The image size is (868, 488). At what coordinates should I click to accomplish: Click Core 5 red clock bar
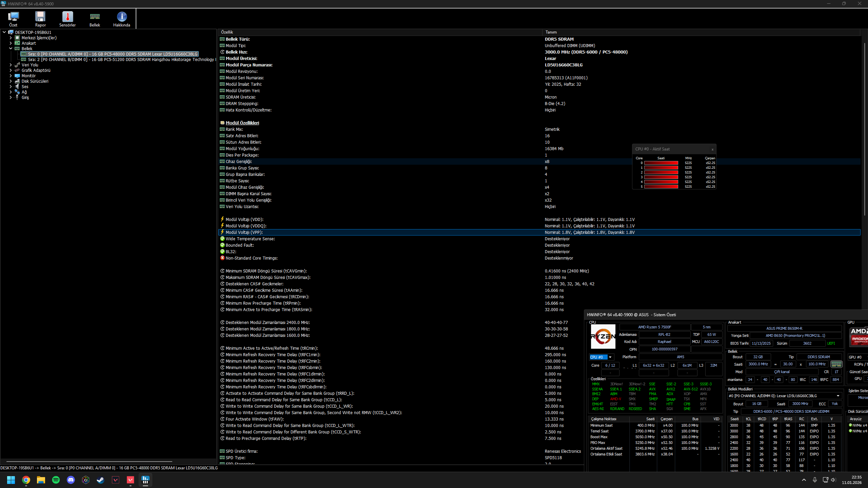[661, 187]
